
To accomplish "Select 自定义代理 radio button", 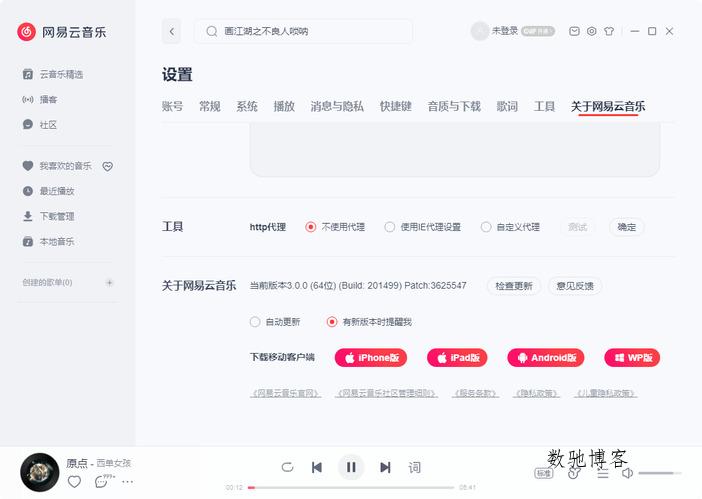I will pos(486,227).
